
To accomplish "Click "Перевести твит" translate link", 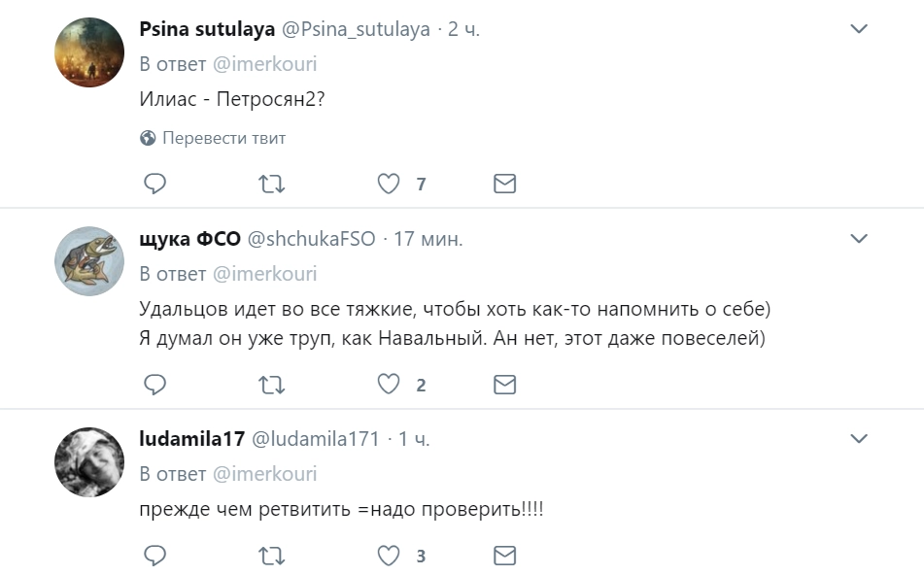I will pyautogui.click(x=223, y=138).
